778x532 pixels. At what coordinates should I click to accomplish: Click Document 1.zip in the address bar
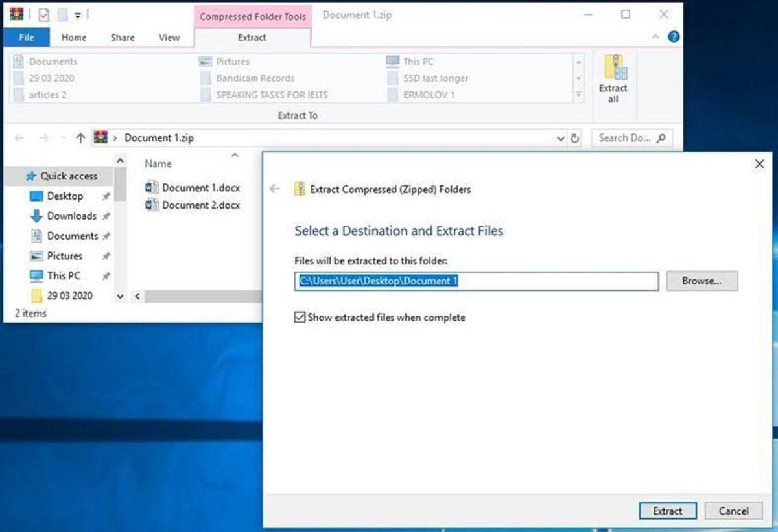(x=159, y=138)
